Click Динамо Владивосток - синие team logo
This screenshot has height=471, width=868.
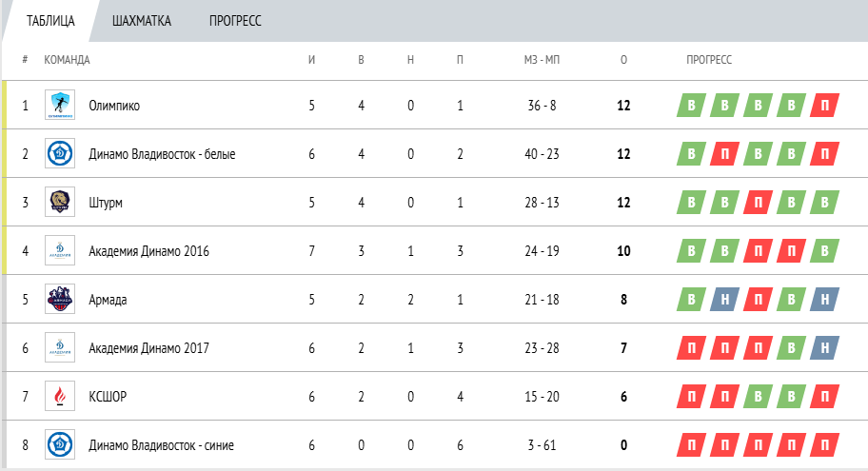60,444
